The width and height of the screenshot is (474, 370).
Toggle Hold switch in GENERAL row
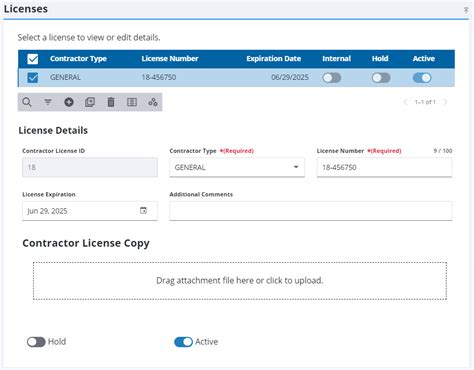point(381,78)
